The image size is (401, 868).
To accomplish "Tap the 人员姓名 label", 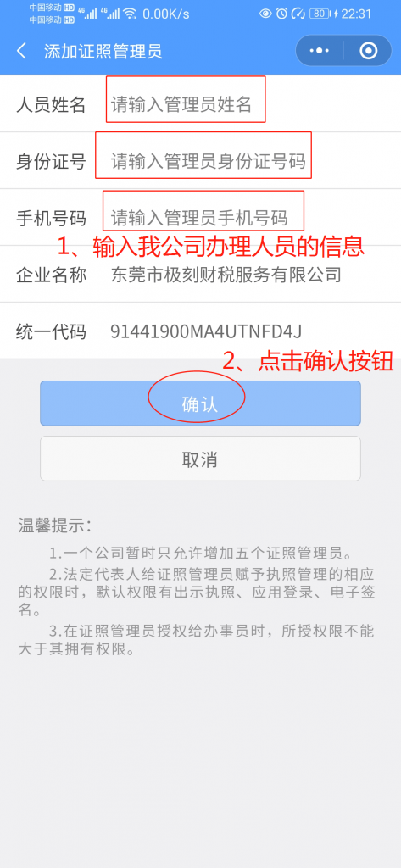I will point(51,104).
